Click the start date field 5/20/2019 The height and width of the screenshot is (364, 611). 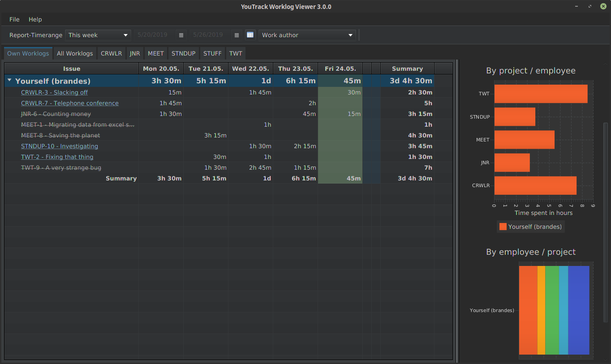coord(155,35)
